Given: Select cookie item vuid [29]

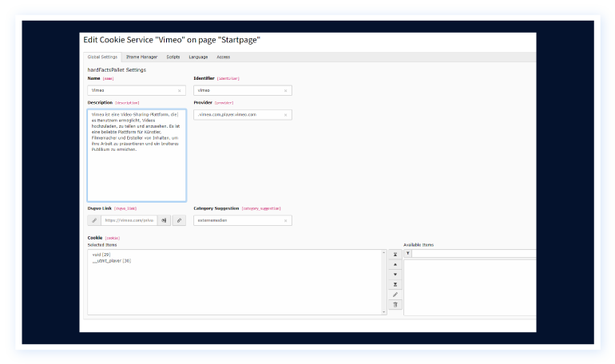Looking at the screenshot, I should [101, 255].
